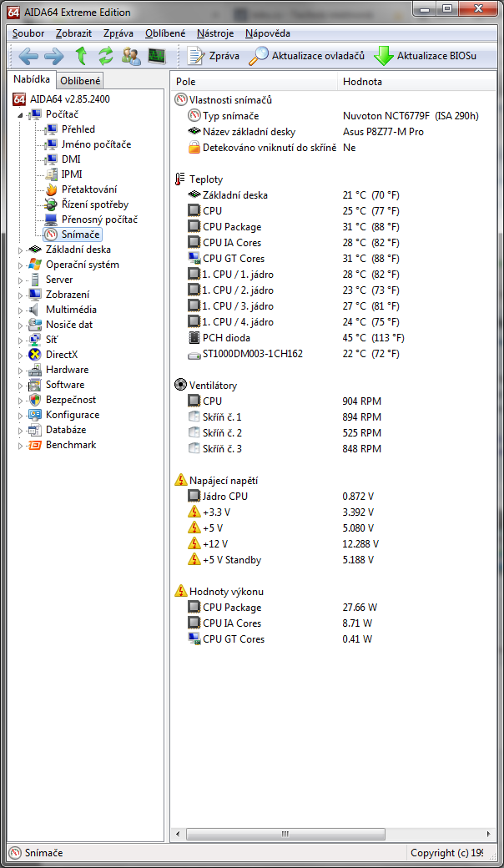Open the user management people icon
This screenshot has width=504, height=868.
point(132,55)
